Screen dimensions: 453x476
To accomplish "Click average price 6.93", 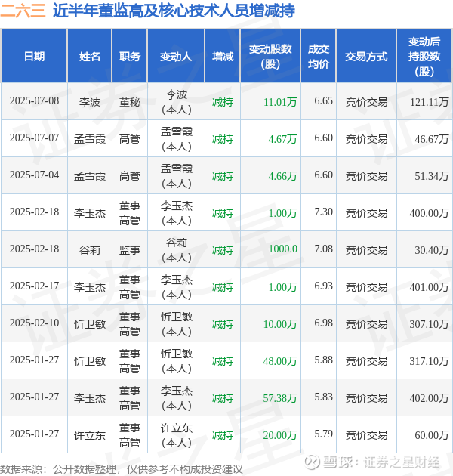I will coord(323,286).
